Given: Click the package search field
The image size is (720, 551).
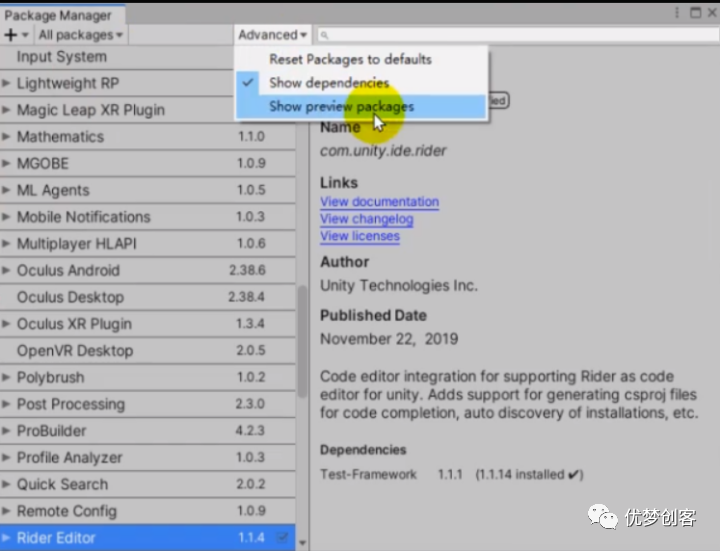Looking at the screenshot, I should [x=518, y=35].
